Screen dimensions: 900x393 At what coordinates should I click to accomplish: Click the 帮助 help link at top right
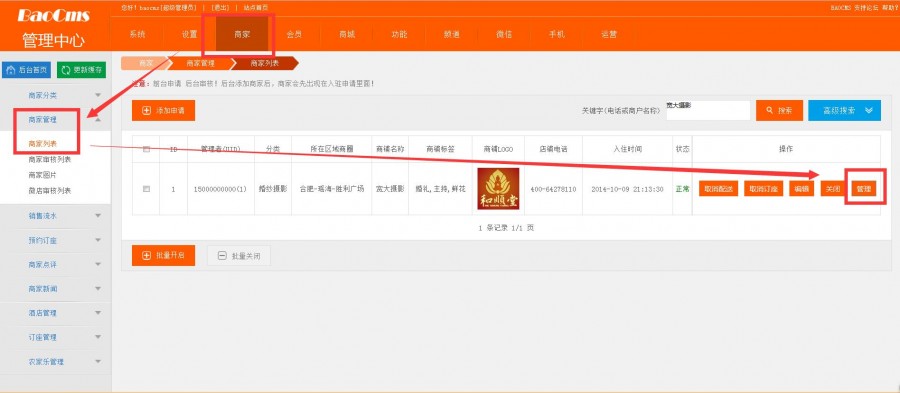tap(889, 7)
